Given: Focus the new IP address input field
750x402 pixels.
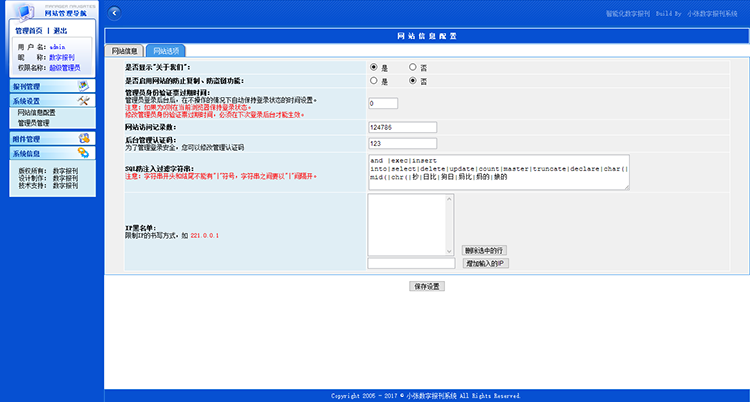Looking at the screenshot, I should point(411,263).
